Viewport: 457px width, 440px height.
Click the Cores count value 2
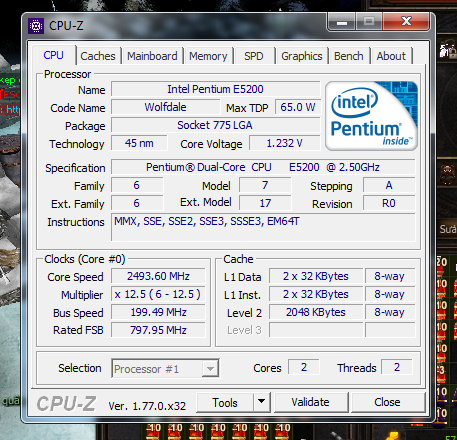click(304, 367)
